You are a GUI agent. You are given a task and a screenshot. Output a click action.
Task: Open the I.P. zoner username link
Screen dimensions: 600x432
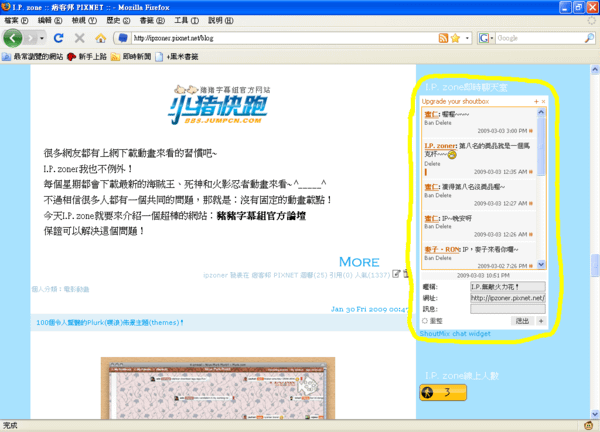(440, 146)
